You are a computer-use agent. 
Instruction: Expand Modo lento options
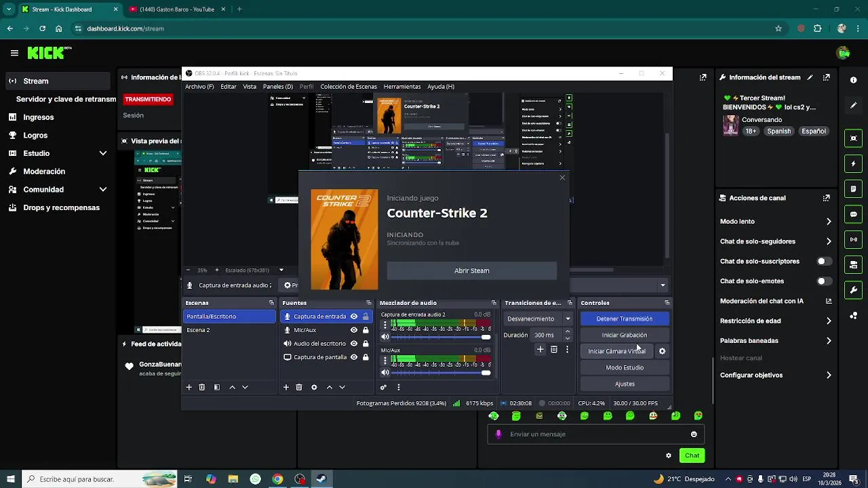[x=829, y=222]
